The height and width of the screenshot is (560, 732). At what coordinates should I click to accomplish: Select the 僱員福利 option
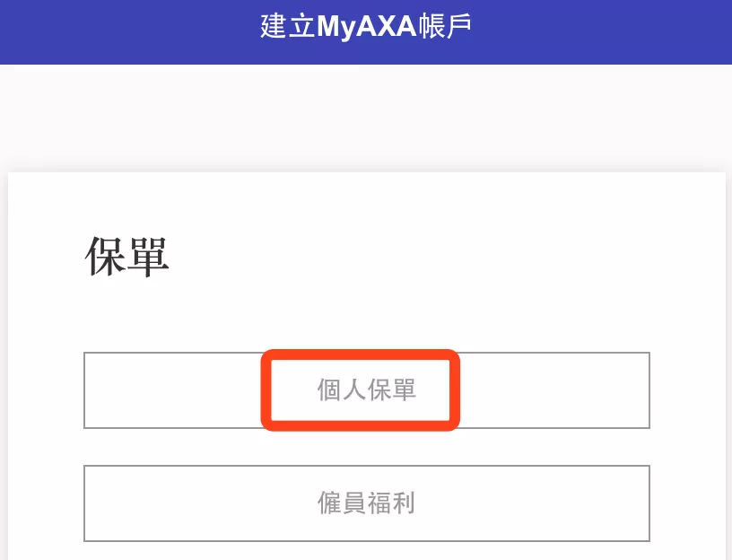367,503
